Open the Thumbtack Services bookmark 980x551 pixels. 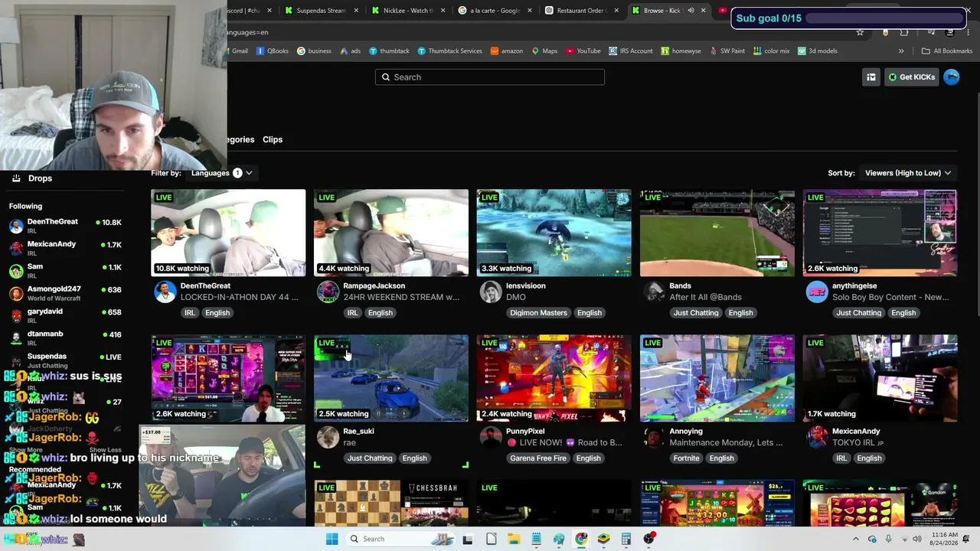click(x=449, y=51)
